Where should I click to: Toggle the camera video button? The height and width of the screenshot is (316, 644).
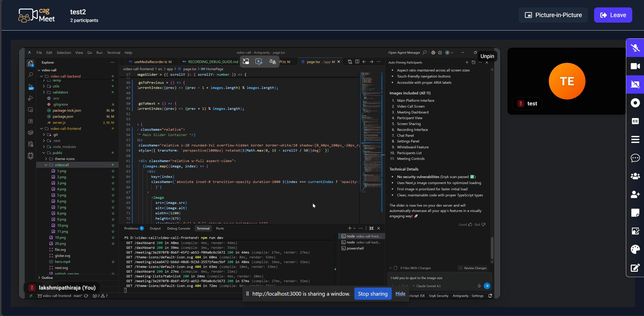pyautogui.click(x=635, y=66)
